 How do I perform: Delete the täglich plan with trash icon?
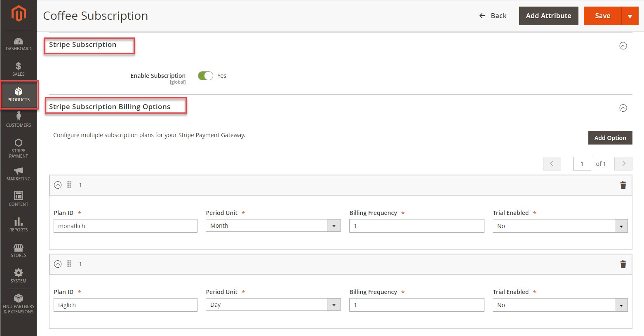pos(623,264)
